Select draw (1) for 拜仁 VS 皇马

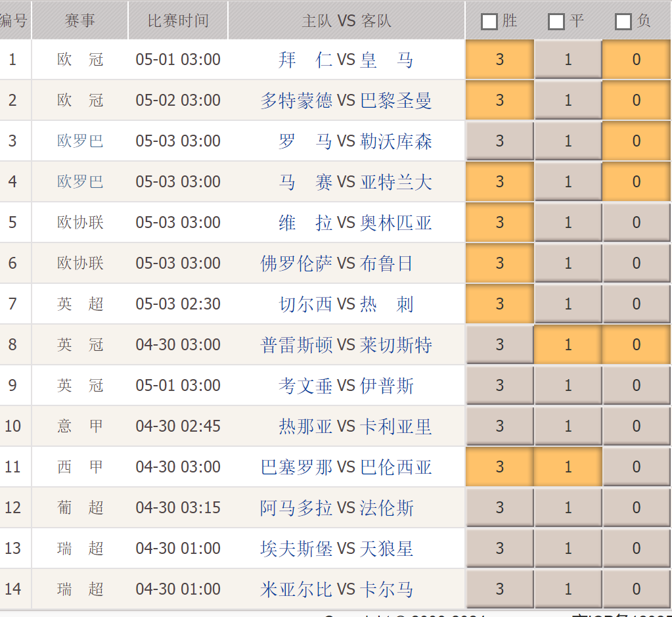[568, 60]
